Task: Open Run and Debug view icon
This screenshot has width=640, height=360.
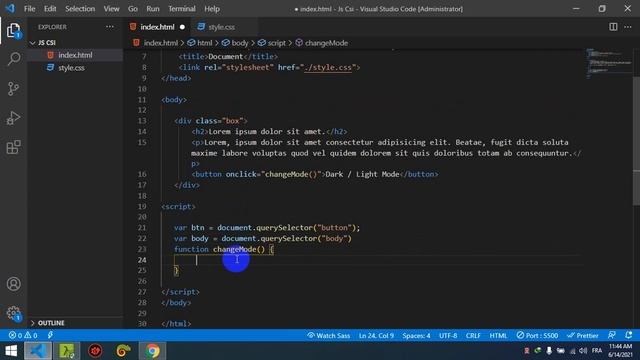Action: point(13,118)
